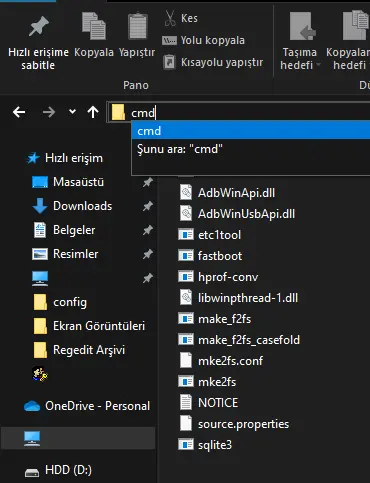Click the NOTICE text document icon
The image size is (370, 483).
pos(186,402)
